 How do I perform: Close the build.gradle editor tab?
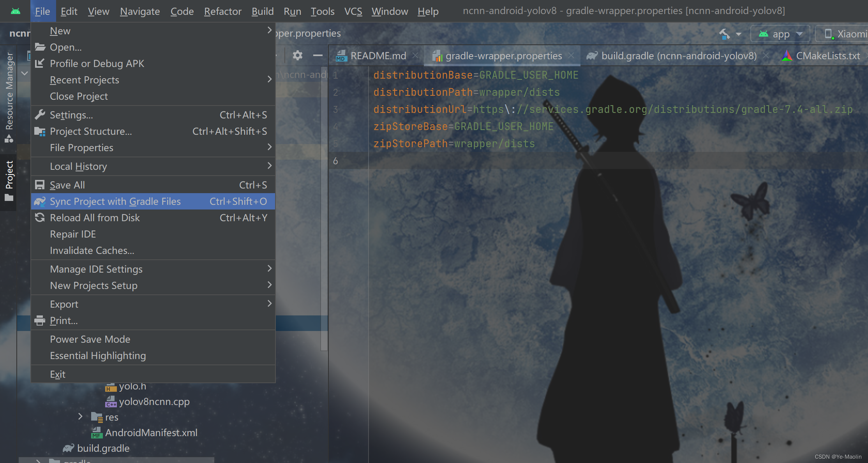click(x=766, y=56)
